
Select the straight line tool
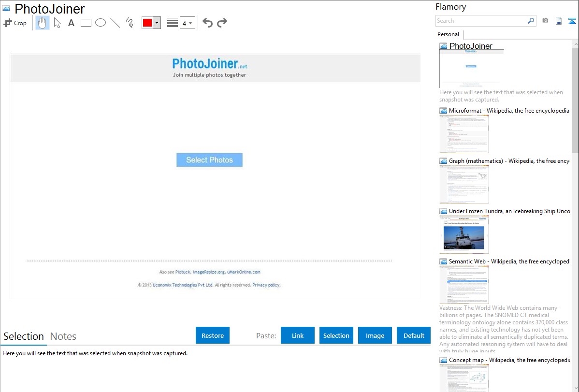point(115,23)
